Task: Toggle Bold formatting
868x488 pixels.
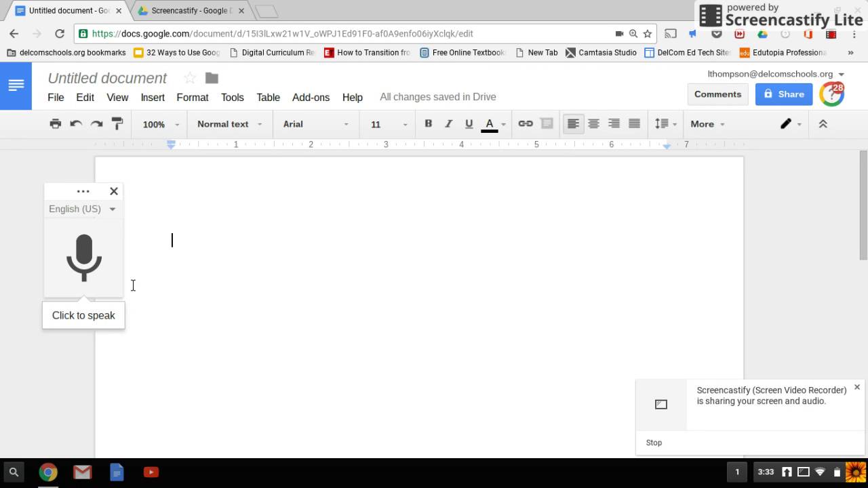Action: [428, 124]
